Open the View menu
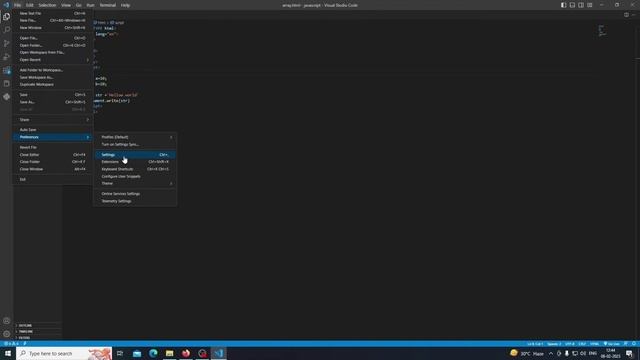This screenshot has height=360, width=640. pyautogui.click(x=66, y=5)
